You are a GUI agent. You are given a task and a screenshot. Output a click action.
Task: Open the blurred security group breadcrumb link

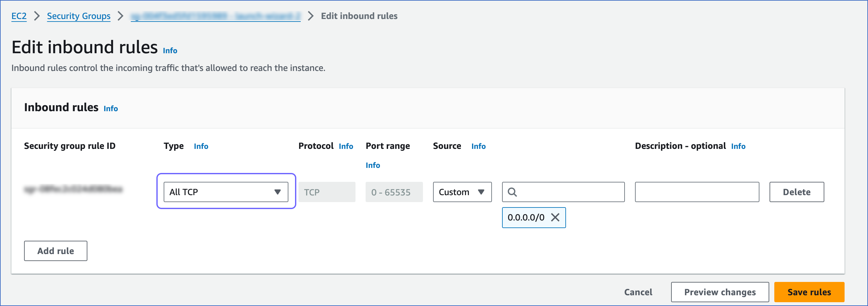point(215,16)
